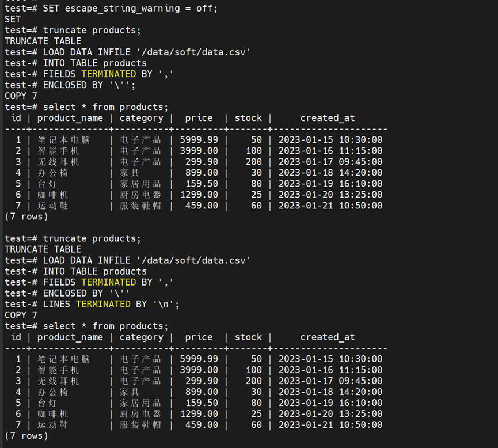Viewport: 498px width, 448px height.
Task: Click the first COPY 7 result line
Action: pyautogui.click(x=21, y=96)
